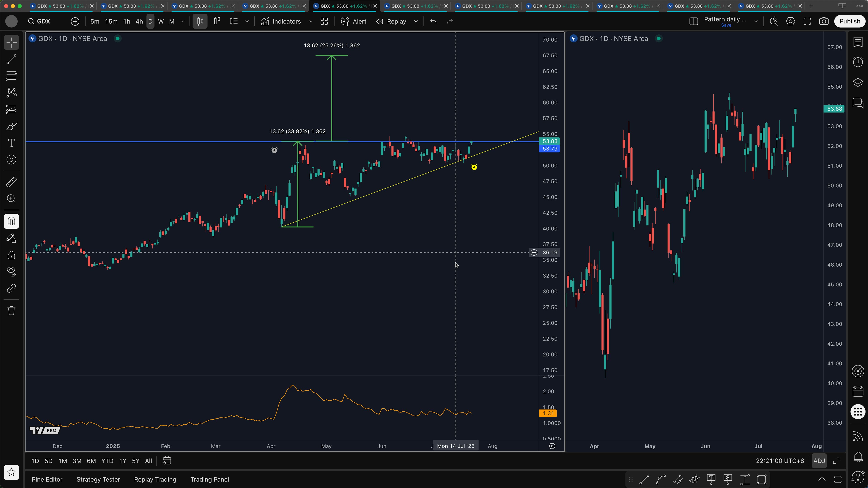The width and height of the screenshot is (868, 488).
Task: Set the date range to 3M
Action: (x=77, y=461)
